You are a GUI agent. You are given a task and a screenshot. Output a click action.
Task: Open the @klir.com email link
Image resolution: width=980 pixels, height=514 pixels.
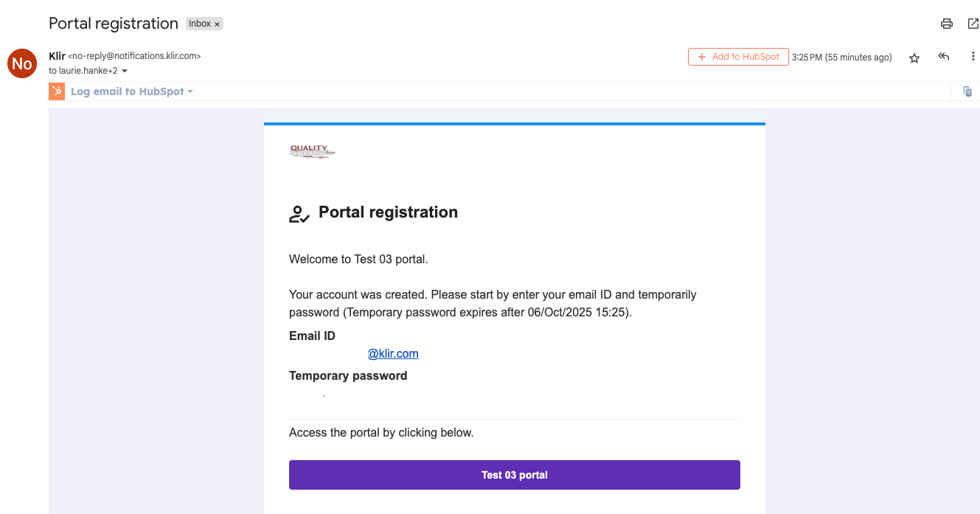point(393,353)
